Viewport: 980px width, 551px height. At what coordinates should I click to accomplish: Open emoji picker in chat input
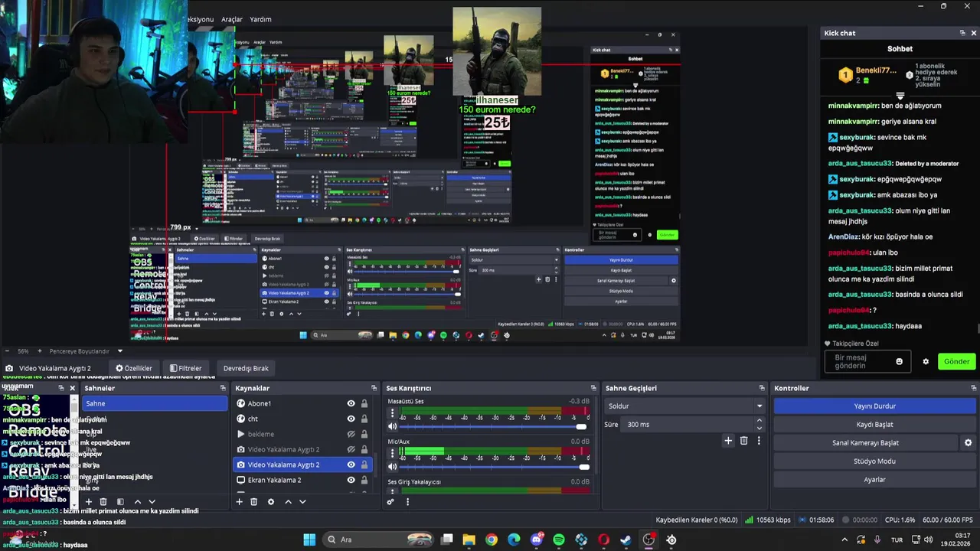(899, 361)
